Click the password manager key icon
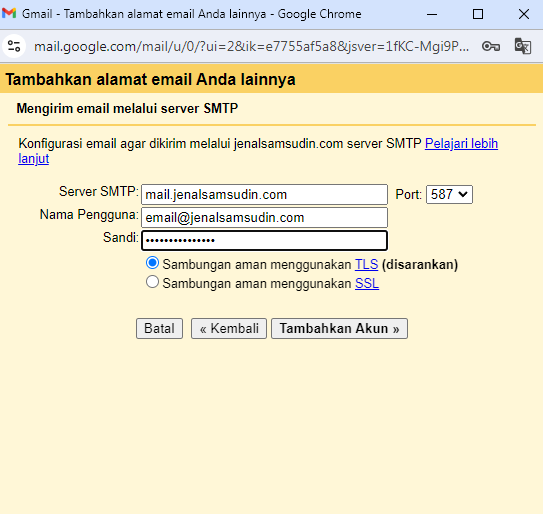543x514 pixels. [491, 46]
